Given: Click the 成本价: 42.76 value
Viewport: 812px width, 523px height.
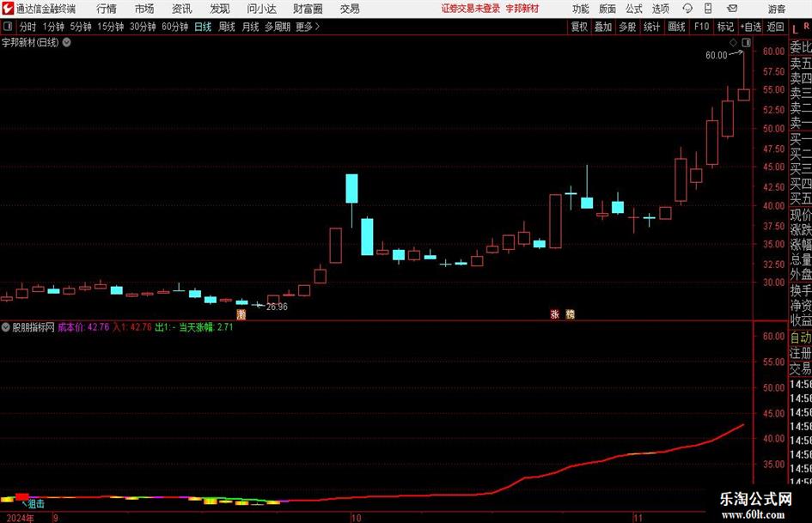Looking at the screenshot, I should click(83, 327).
